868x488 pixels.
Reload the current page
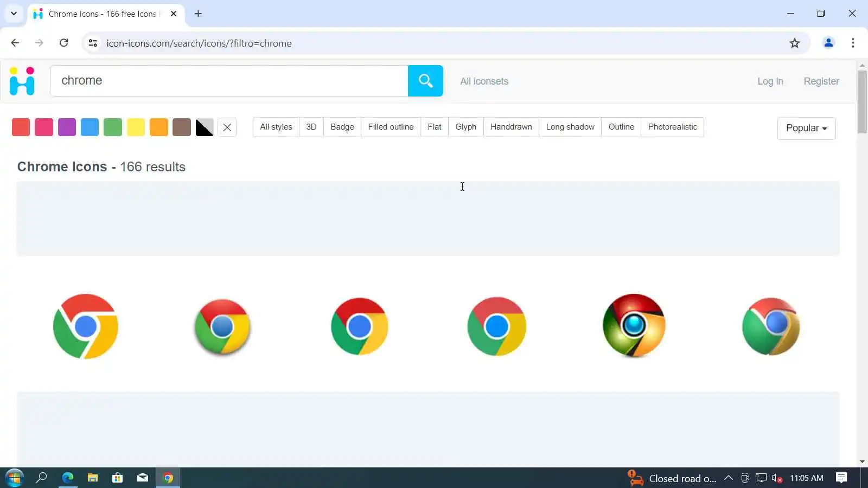click(63, 43)
